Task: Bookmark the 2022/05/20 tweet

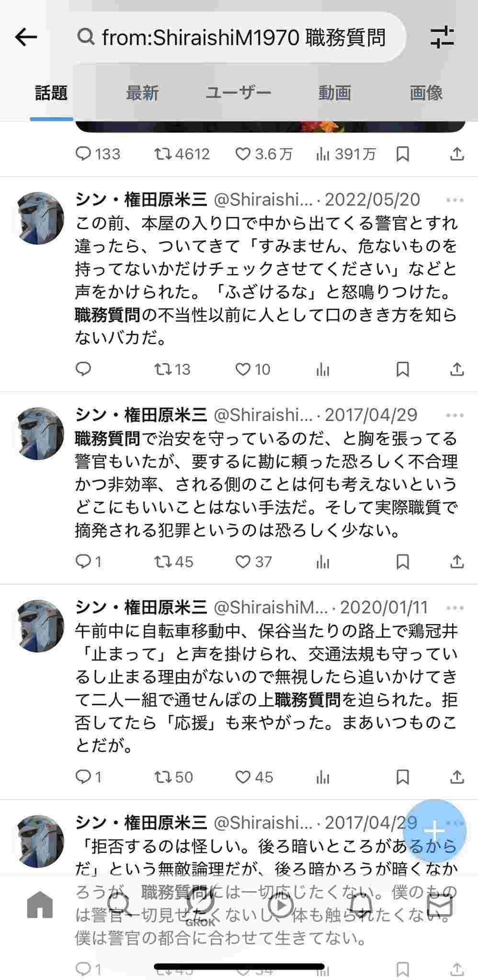Action: 403,369
